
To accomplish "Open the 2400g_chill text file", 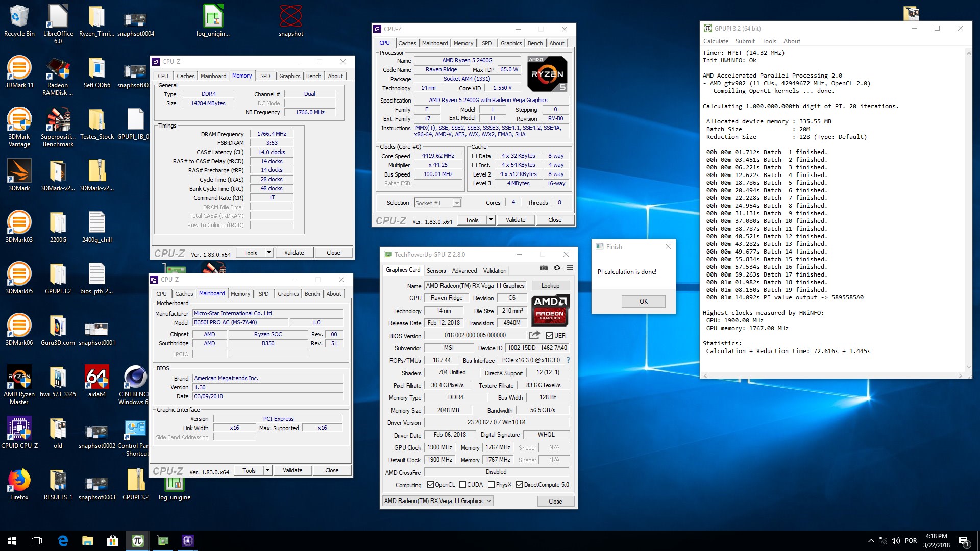I will pos(96,227).
